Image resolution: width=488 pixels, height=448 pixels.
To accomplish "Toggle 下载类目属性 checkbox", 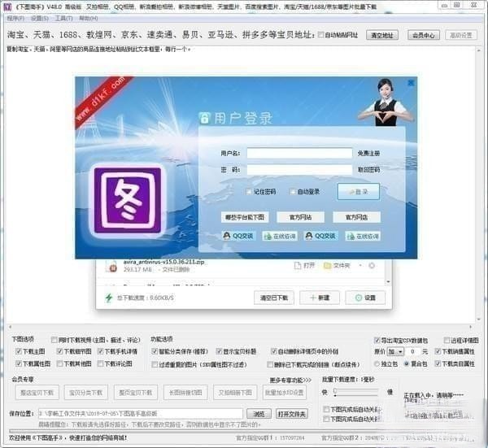I will click(x=438, y=363).
